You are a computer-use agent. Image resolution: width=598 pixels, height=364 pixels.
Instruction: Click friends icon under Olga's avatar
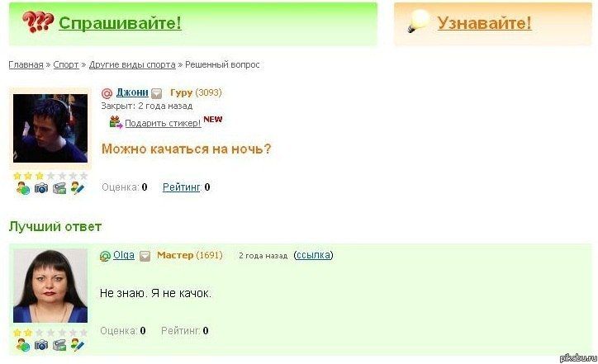coord(23,345)
